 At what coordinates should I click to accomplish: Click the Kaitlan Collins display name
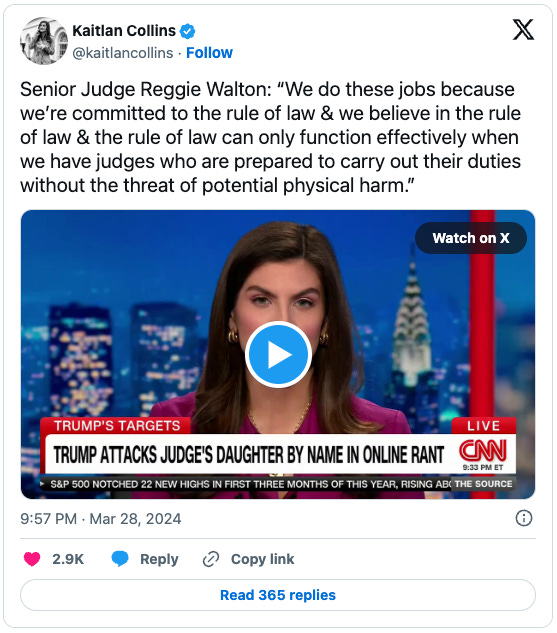[124, 31]
